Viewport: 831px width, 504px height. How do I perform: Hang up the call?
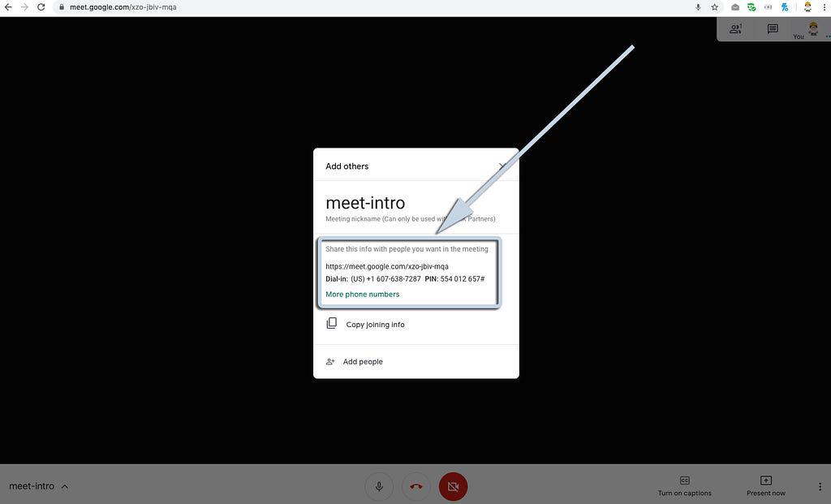point(416,486)
